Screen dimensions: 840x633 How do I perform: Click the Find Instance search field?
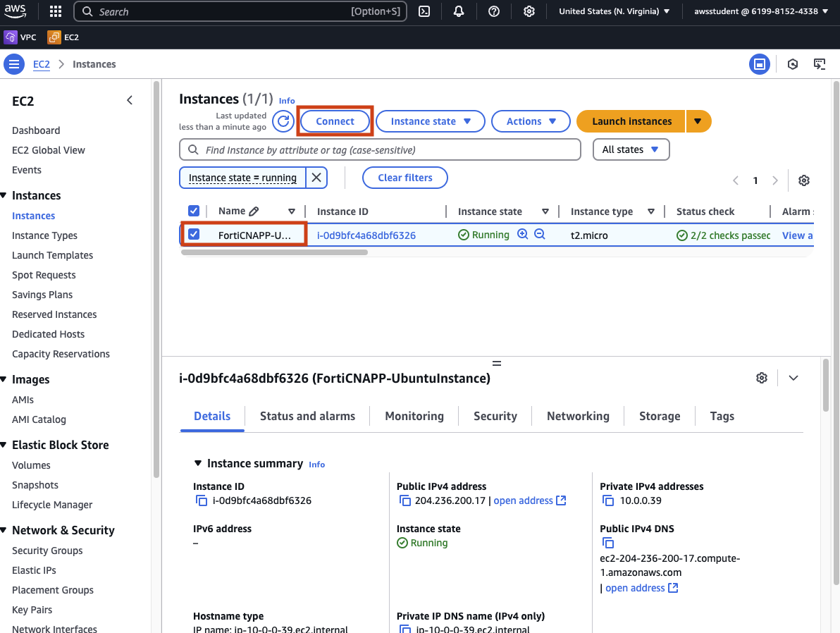click(380, 149)
